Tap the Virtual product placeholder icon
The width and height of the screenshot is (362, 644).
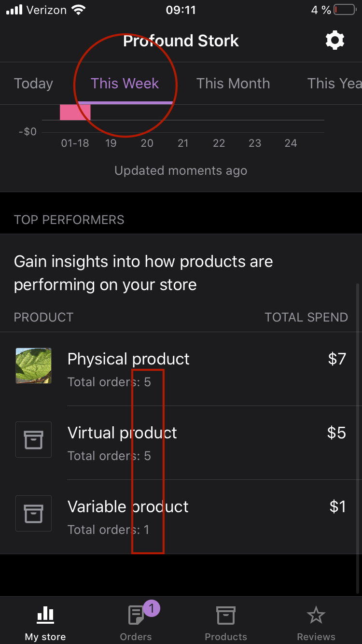click(34, 439)
